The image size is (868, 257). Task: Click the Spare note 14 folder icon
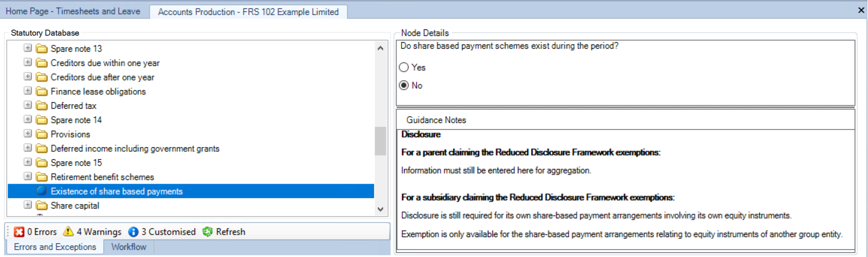[x=42, y=120]
